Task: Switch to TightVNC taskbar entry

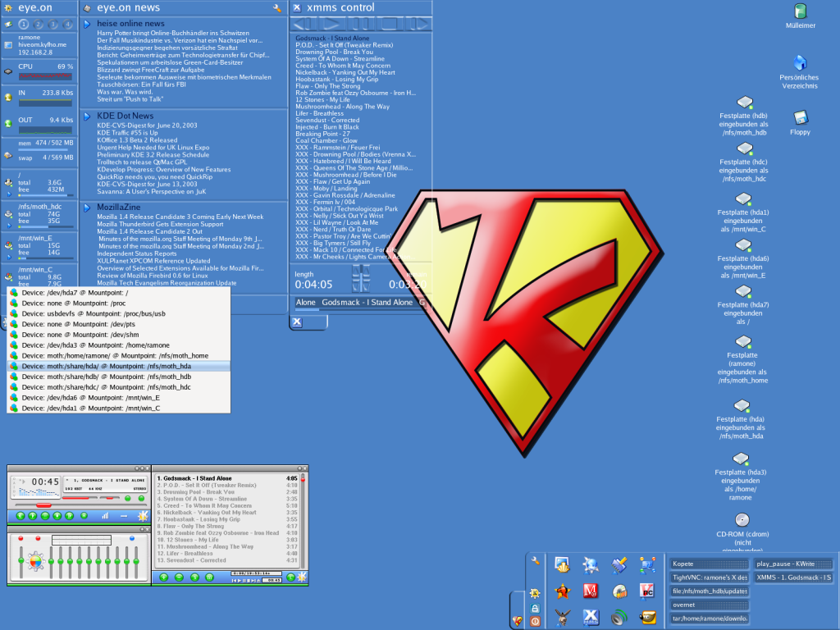Action: click(x=710, y=577)
